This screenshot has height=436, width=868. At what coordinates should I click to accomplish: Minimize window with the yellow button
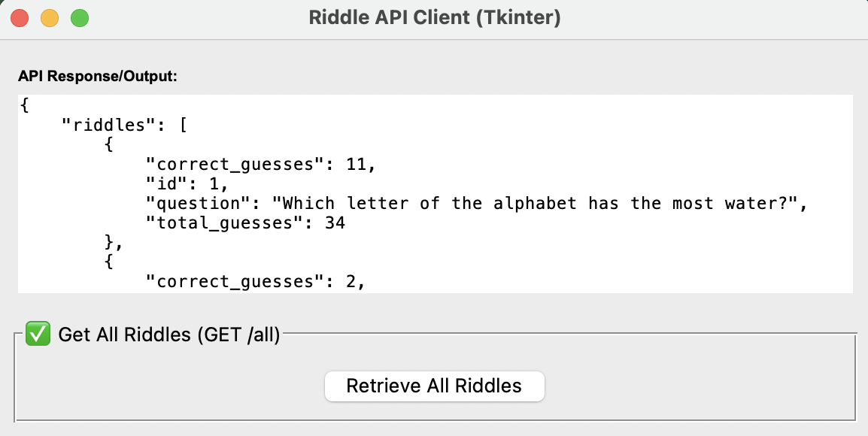(x=50, y=17)
